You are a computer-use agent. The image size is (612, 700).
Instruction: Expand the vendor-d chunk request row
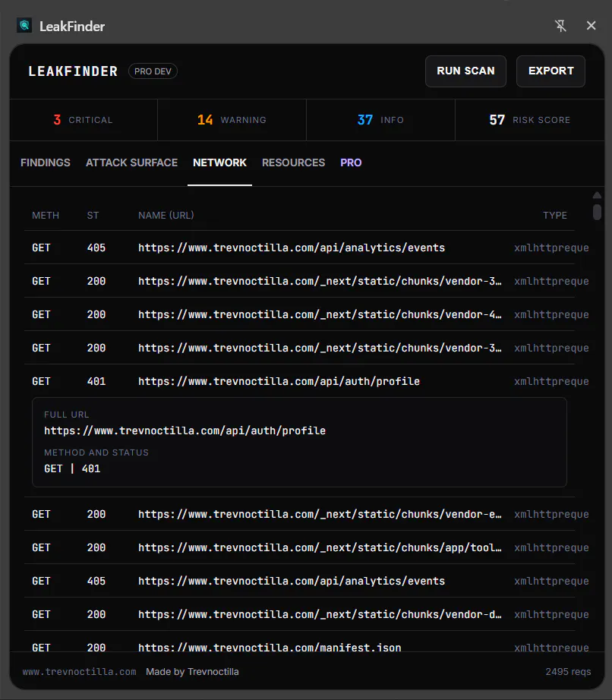coord(299,614)
